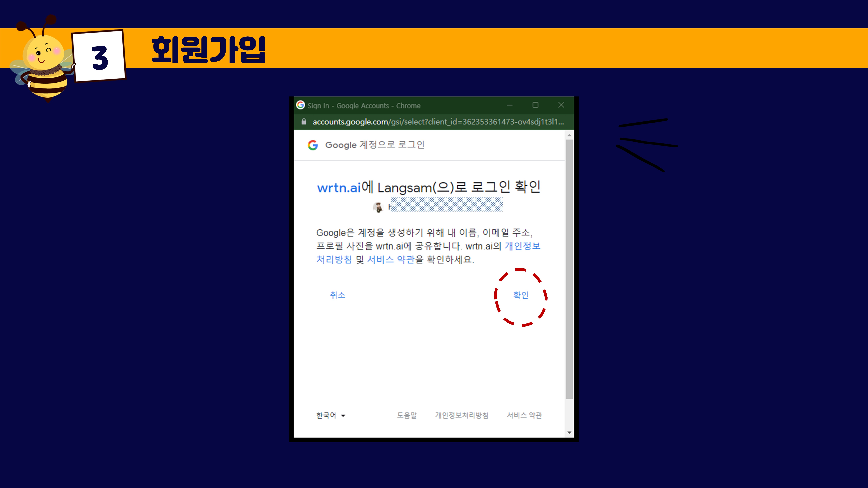Minimize the Google sign-in popup window
Image resolution: width=868 pixels, height=488 pixels.
click(x=510, y=105)
